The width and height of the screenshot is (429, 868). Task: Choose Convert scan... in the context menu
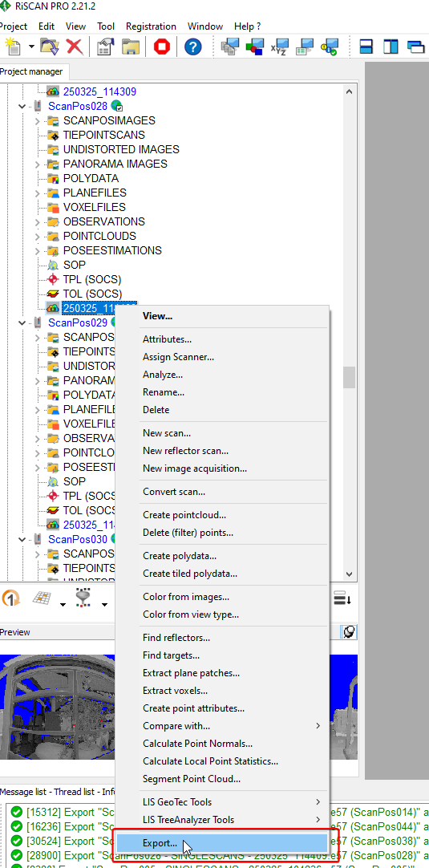[221, 492]
